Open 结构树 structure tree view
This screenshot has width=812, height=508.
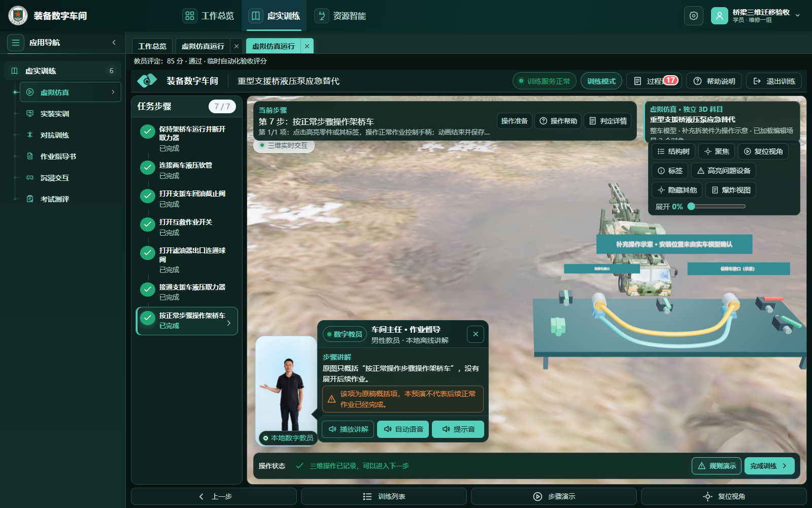[x=673, y=151]
